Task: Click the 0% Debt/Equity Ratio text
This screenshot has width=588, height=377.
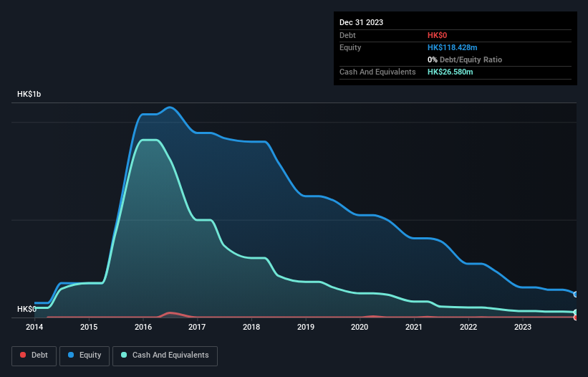Action: click(x=465, y=59)
